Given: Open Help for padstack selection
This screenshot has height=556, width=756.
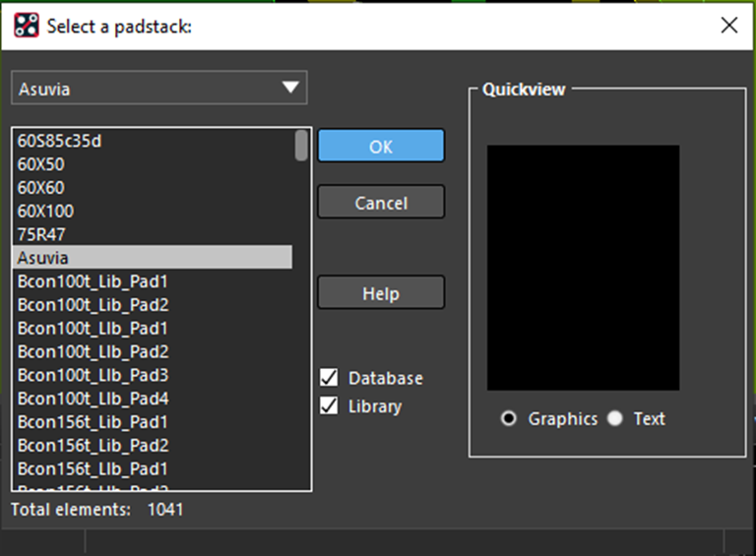Looking at the screenshot, I should (381, 293).
